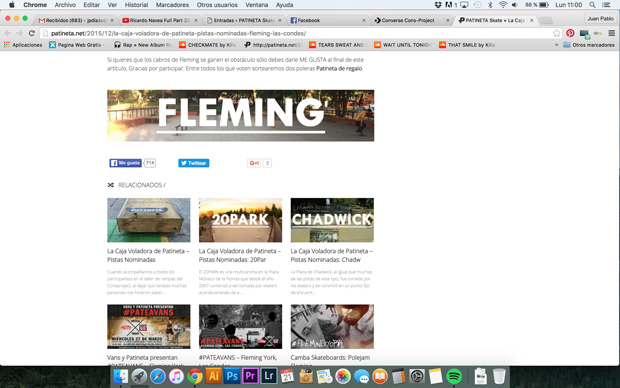Click the Google +1 button
620x388 pixels.
254,163
